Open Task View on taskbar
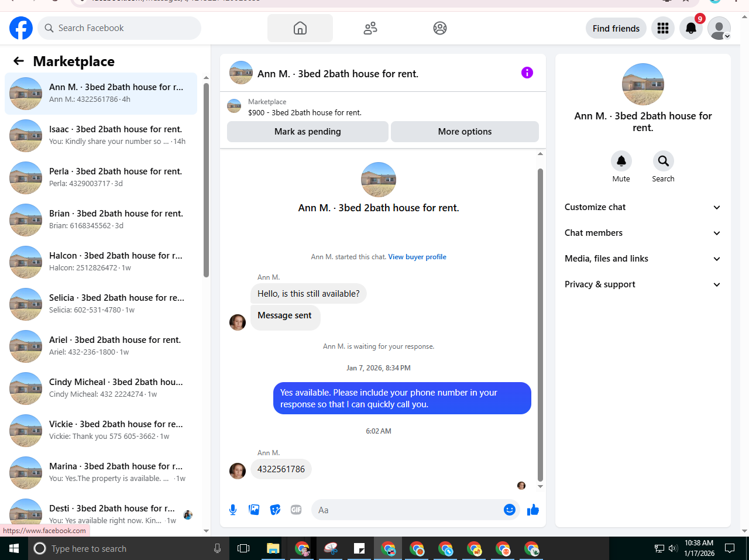This screenshot has height=560, width=749. point(243,548)
